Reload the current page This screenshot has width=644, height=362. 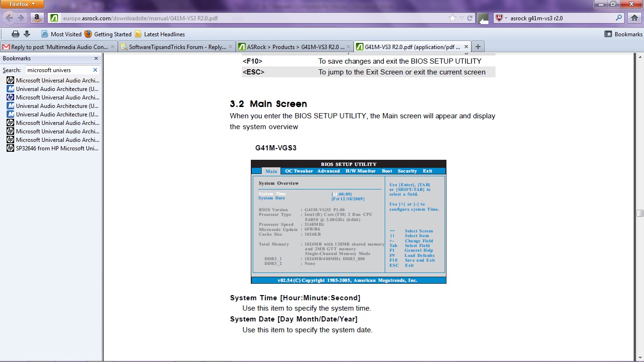[470, 18]
